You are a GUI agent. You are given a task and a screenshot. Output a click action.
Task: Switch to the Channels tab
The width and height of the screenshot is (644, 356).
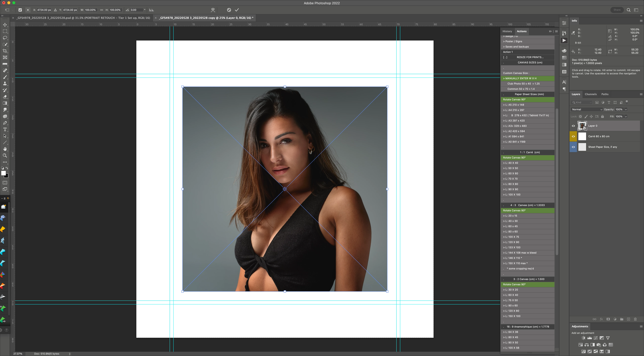(x=591, y=94)
